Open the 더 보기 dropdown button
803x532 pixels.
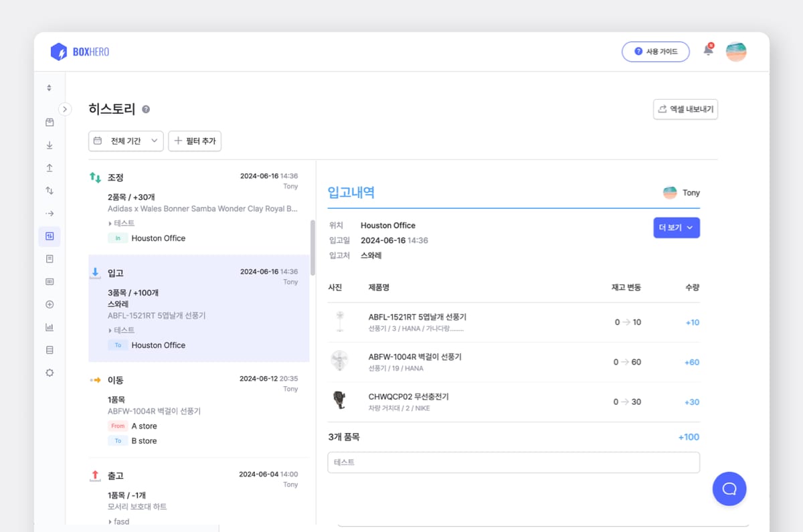[x=677, y=228]
